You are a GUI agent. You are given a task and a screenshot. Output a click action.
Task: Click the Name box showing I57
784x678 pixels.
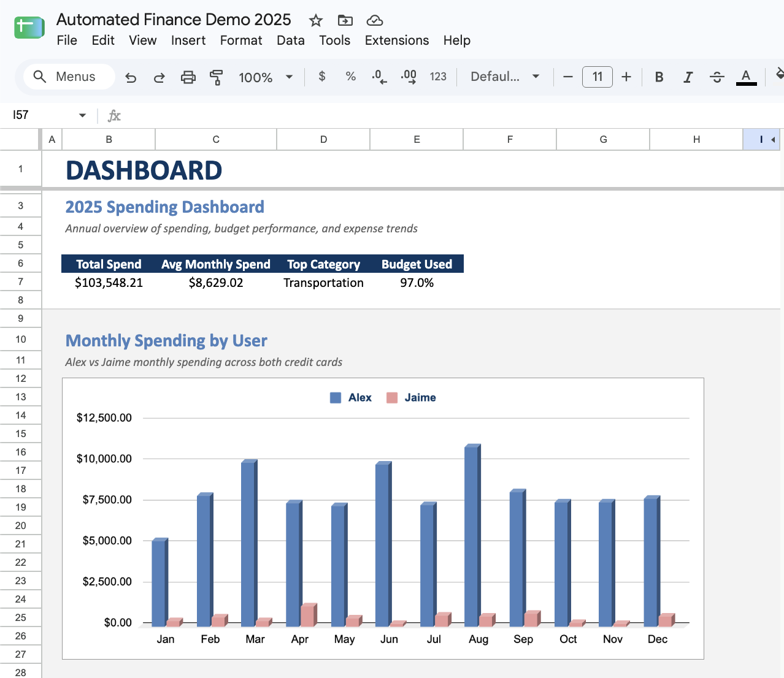click(x=43, y=115)
